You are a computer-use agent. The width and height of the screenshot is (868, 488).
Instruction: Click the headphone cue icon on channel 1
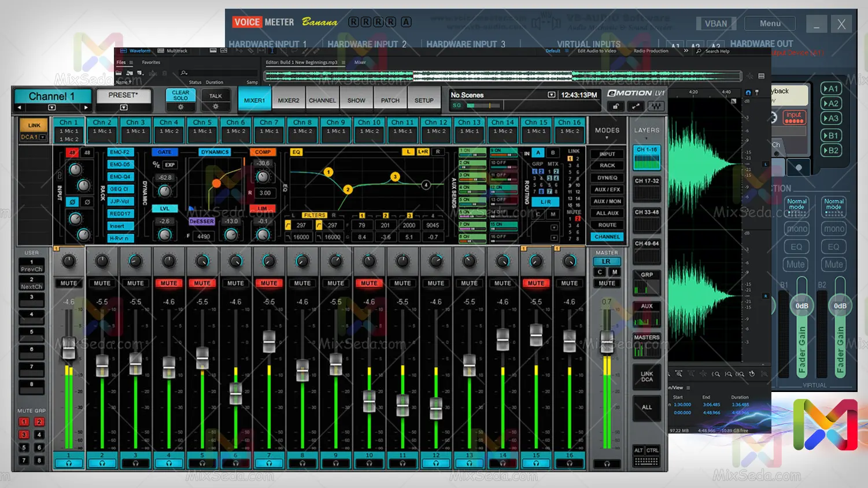(x=69, y=463)
